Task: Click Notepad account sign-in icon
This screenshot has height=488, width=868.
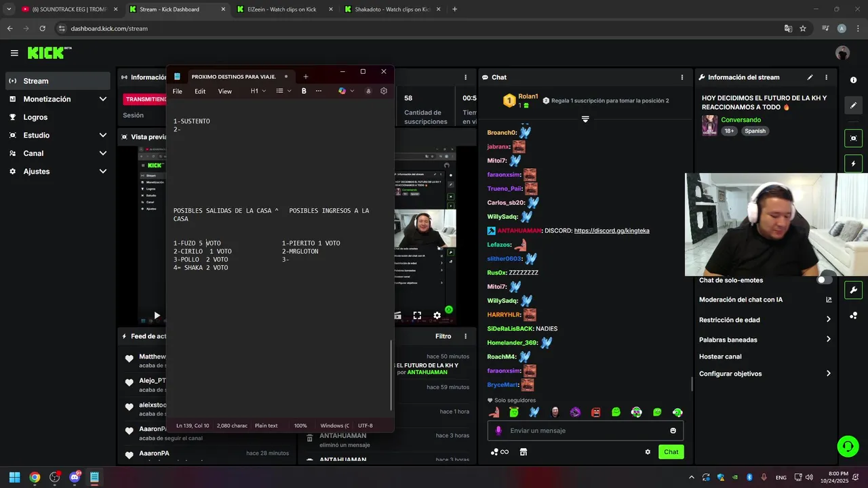Action: [x=368, y=91]
